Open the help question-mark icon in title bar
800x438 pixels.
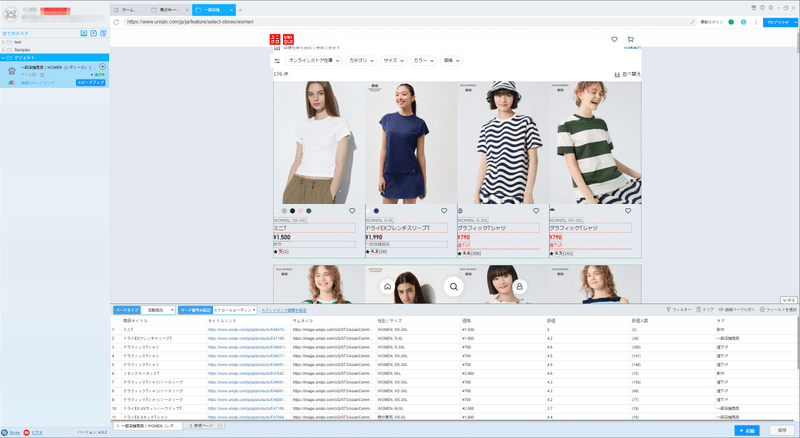(x=762, y=8)
